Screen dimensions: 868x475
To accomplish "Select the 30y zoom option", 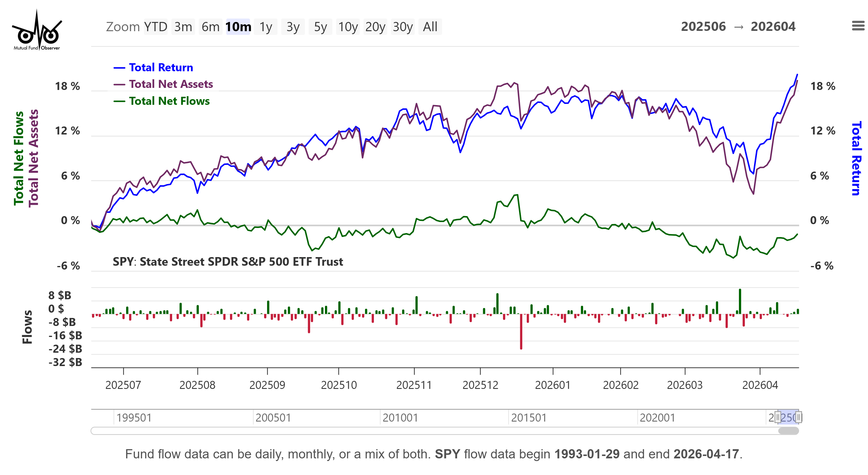I will (403, 27).
